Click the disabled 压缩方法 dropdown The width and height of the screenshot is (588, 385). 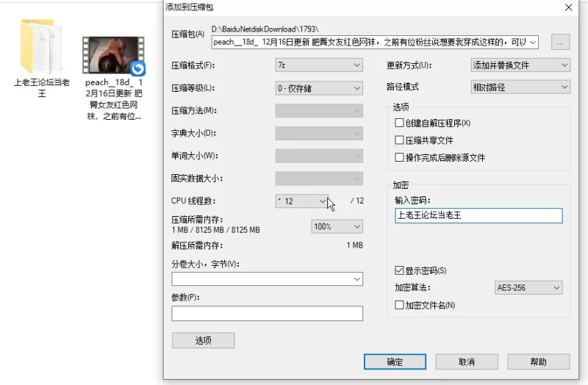(x=319, y=111)
